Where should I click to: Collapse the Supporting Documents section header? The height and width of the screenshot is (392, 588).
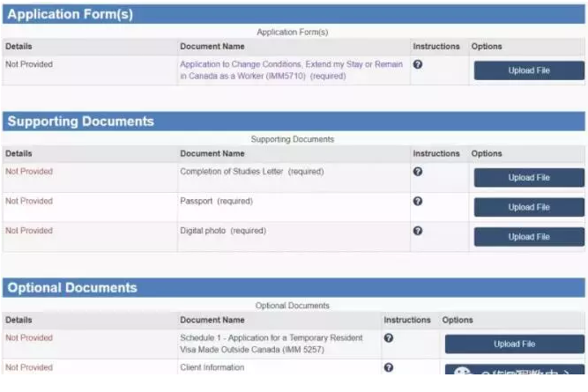[x=81, y=122]
